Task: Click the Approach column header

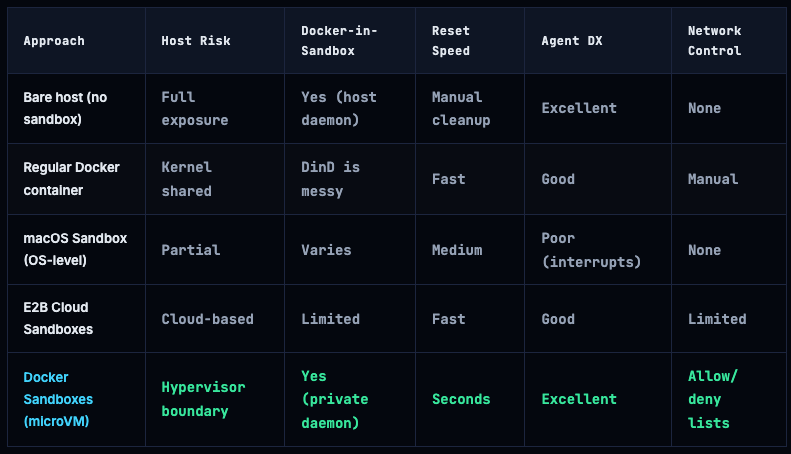Action: click(x=54, y=41)
